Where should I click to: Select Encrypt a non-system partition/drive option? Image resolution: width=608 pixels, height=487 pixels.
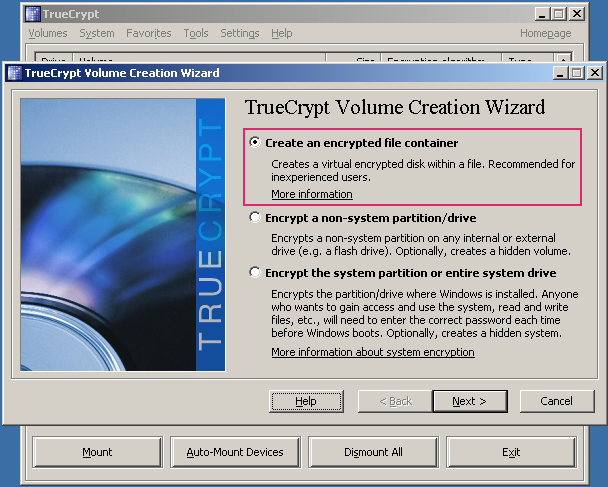coord(255,218)
